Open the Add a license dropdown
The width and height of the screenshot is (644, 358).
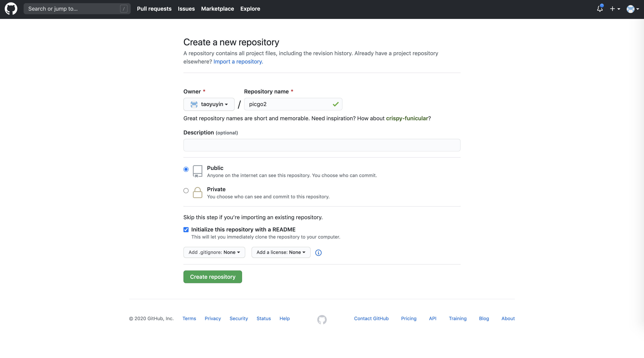(281, 252)
